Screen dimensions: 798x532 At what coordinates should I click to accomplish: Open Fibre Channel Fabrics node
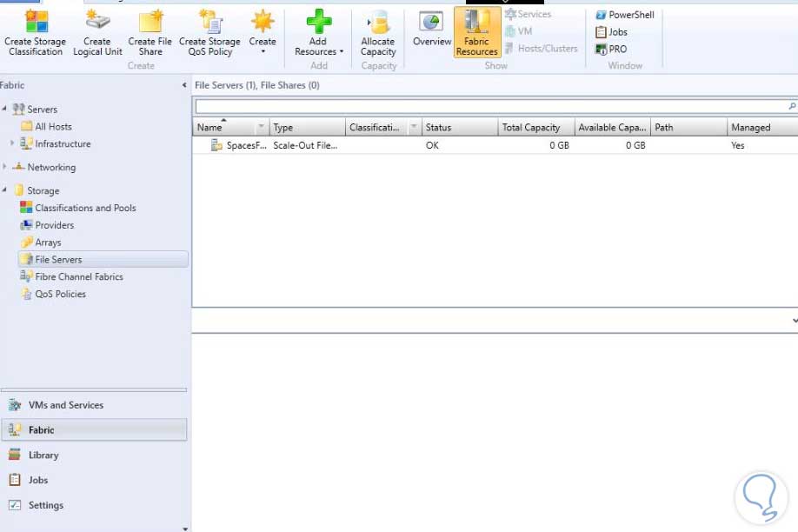pyautogui.click(x=72, y=276)
